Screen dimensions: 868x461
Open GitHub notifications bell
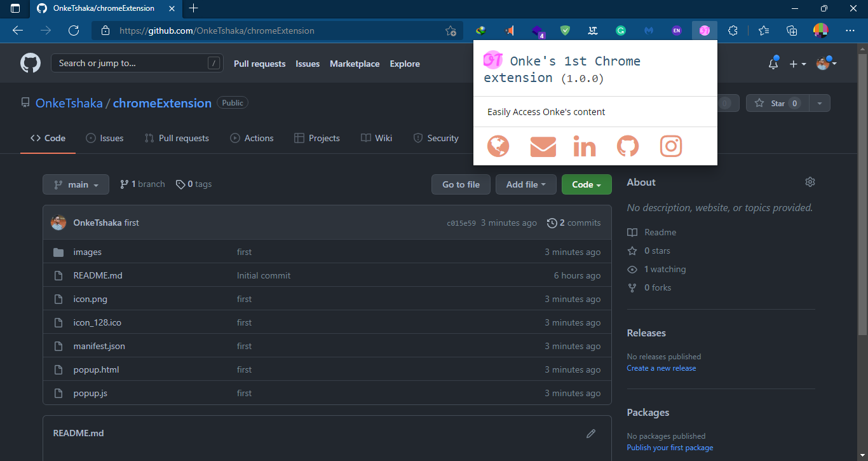773,64
